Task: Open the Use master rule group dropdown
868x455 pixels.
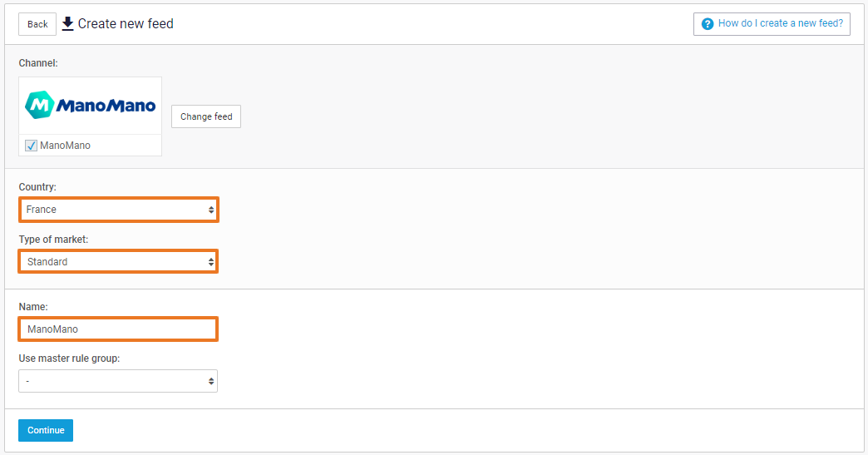Action: coord(118,381)
